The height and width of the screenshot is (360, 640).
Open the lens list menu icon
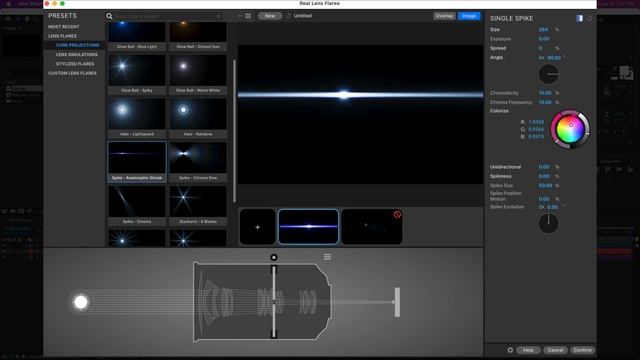[x=327, y=257]
